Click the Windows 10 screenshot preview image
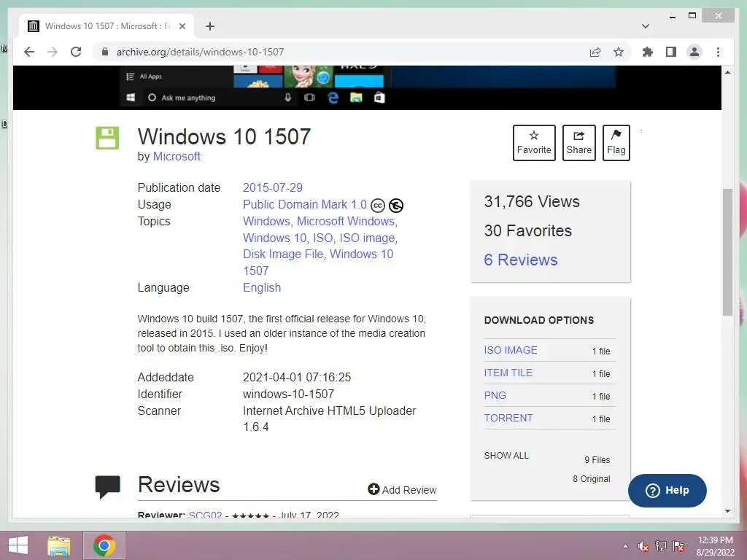The height and width of the screenshot is (560, 747). pos(367,87)
